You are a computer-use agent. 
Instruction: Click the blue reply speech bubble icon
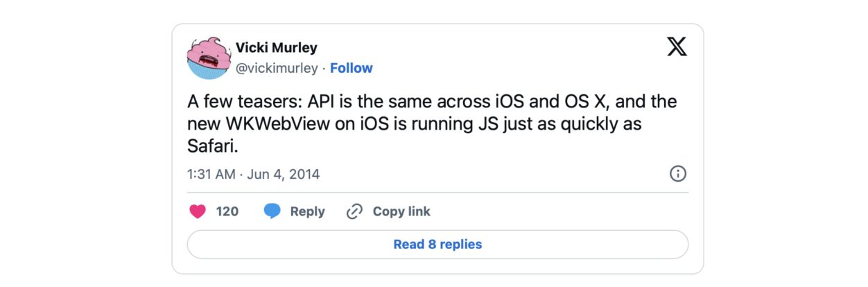(272, 211)
